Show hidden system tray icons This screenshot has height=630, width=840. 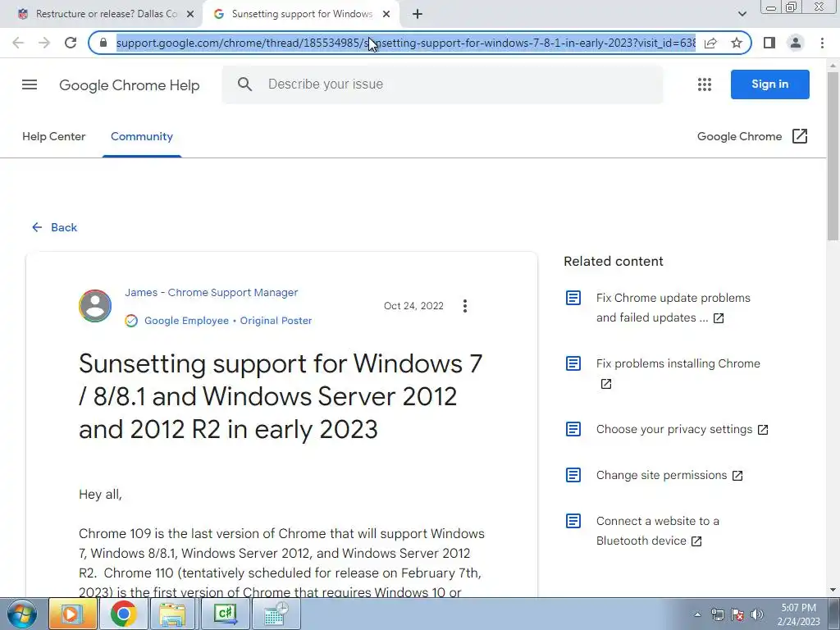coord(697,614)
